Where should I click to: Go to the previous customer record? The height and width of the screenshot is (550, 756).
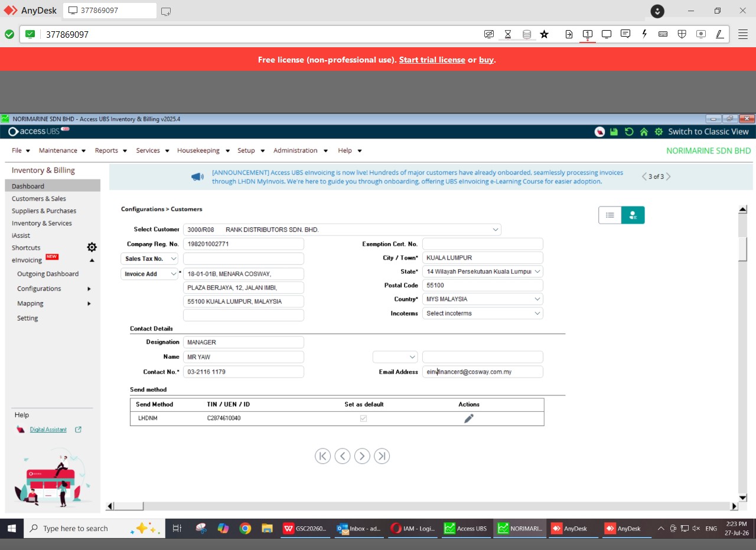click(343, 456)
